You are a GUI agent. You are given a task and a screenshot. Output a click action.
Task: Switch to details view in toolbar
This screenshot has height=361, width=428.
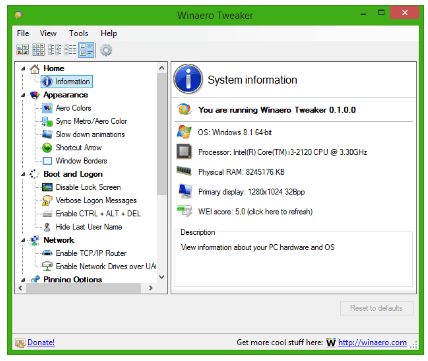[70, 50]
